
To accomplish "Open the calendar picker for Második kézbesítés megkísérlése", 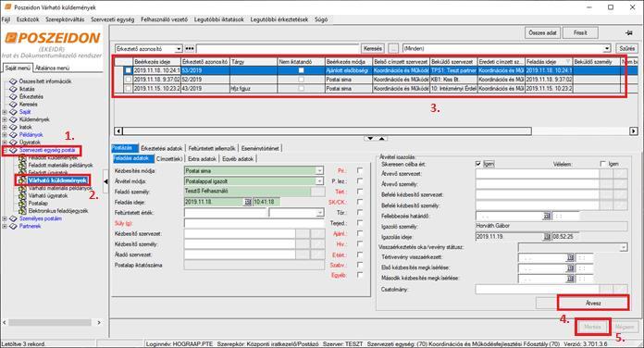I will [570, 279].
